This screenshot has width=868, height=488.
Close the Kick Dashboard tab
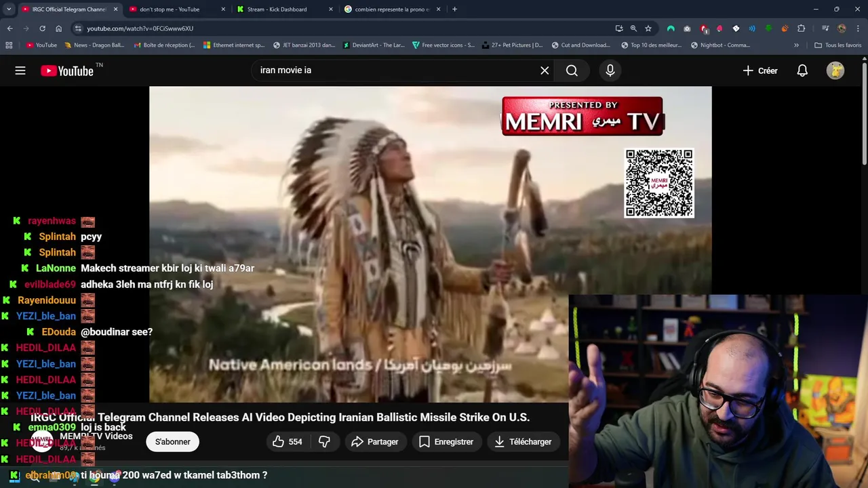[331, 9]
